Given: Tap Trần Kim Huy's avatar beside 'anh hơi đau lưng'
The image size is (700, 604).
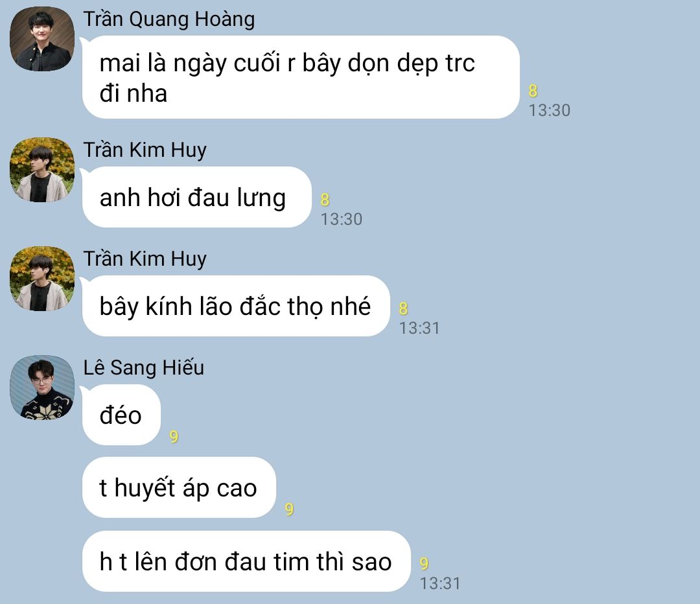Looking at the screenshot, I should pos(42,170).
